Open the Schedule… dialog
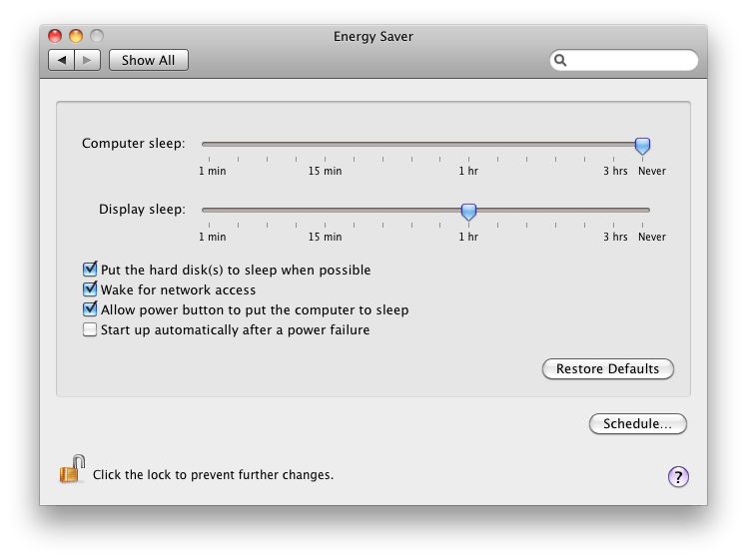The width and height of the screenshot is (747, 560). coord(638,423)
